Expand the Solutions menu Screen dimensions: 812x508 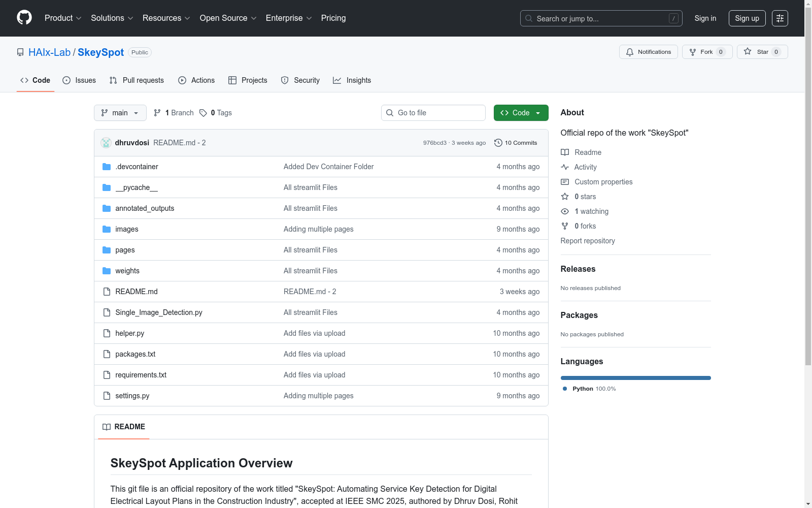[112, 18]
